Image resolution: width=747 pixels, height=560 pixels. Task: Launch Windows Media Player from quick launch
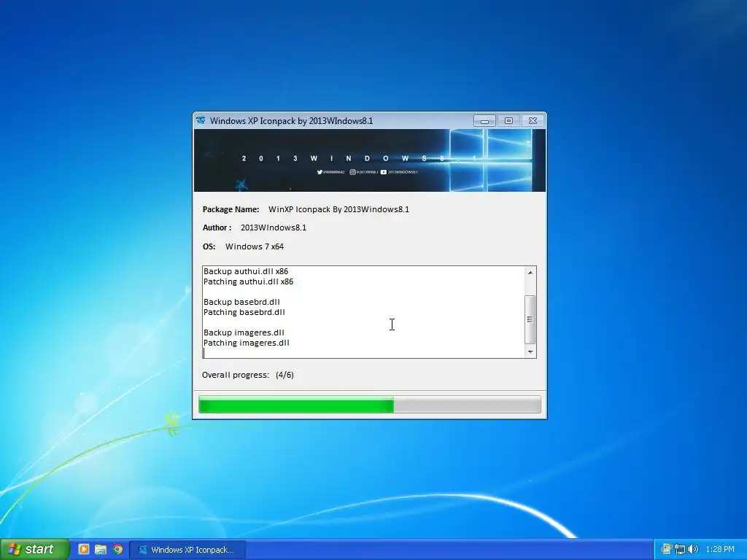coord(84,549)
